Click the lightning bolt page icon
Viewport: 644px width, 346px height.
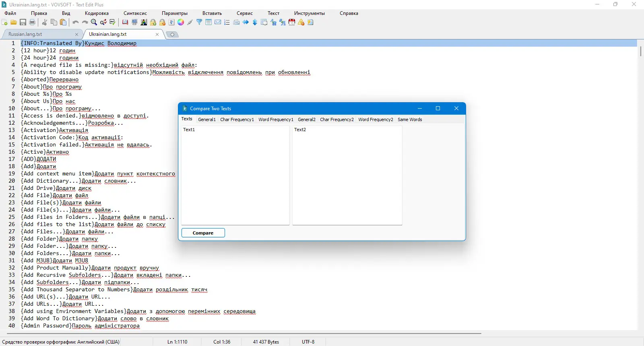pyautogui.click(x=310, y=23)
